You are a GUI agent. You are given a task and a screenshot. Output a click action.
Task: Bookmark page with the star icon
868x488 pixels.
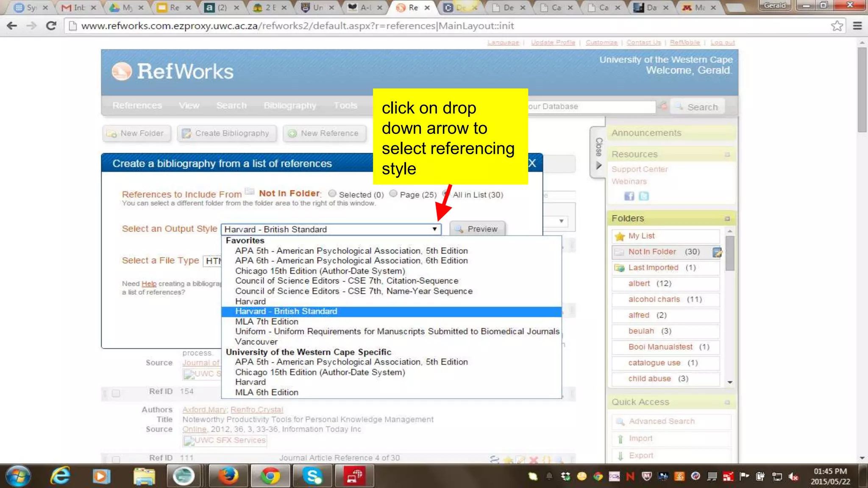click(x=837, y=26)
